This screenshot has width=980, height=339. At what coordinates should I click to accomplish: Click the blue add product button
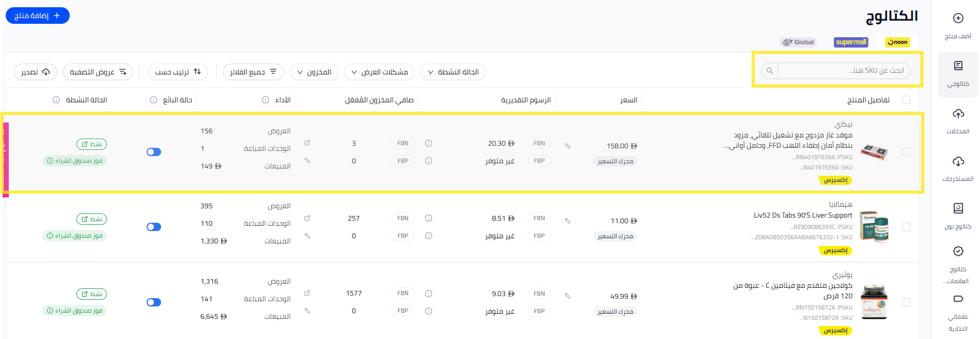(38, 16)
